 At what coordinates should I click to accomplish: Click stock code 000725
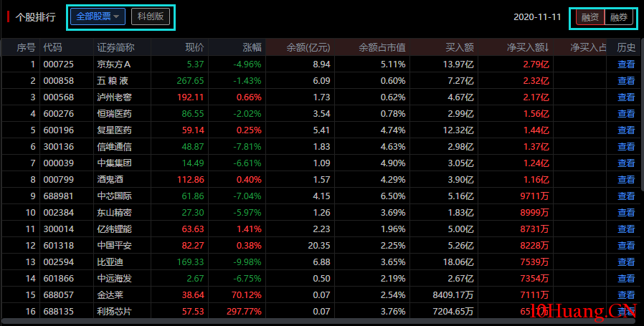coord(58,64)
